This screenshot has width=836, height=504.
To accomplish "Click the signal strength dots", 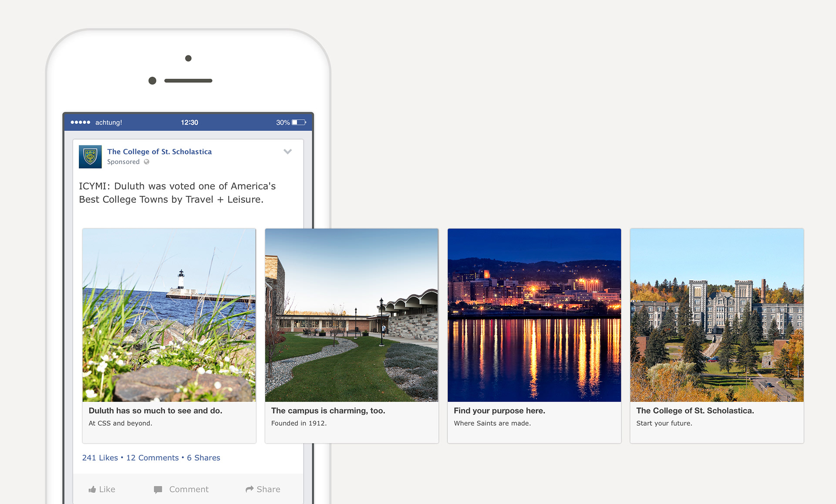I will click(81, 122).
